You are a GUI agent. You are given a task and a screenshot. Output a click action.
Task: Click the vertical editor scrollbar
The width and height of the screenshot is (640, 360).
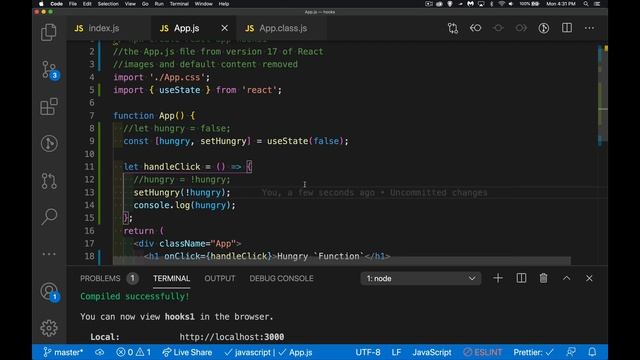(x=603, y=94)
